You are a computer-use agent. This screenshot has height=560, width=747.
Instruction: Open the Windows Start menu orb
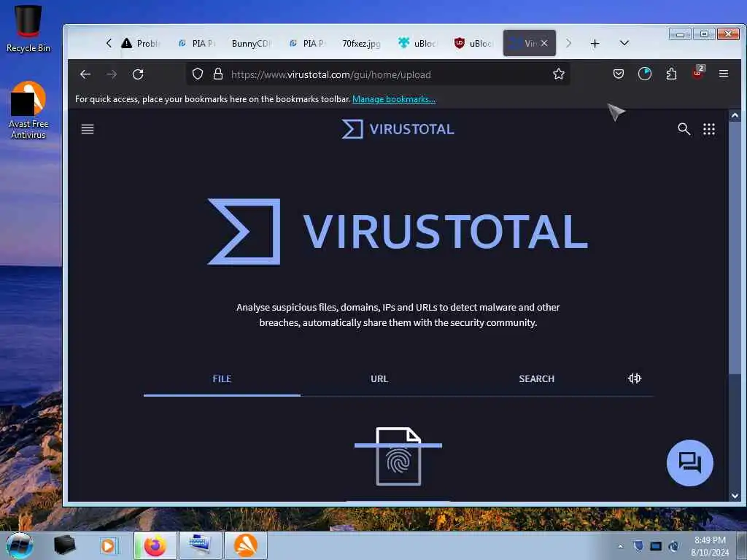point(20,545)
